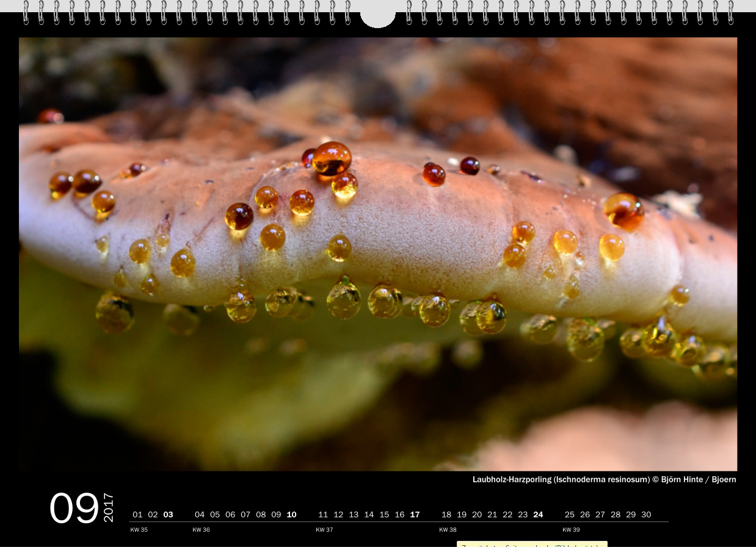The width and height of the screenshot is (756, 547).
Task: Click the KW 35 week label
Action: 139,530
